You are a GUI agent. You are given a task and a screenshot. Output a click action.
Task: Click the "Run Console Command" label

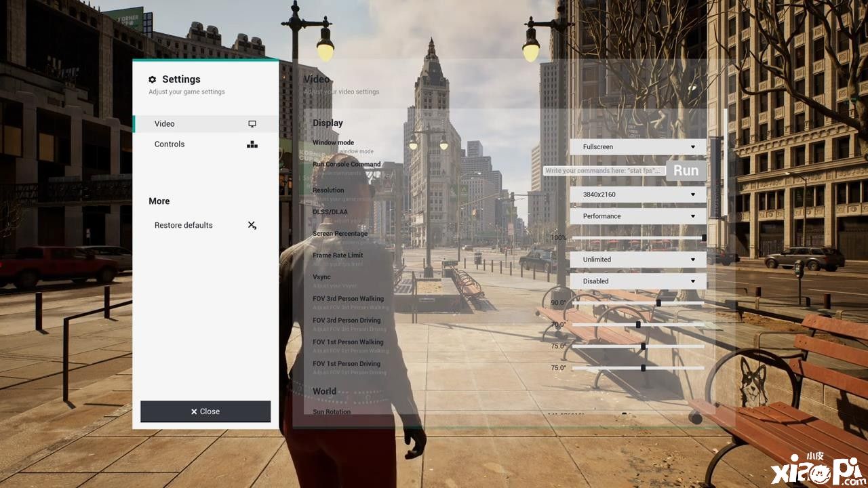(x=347, y=165)
